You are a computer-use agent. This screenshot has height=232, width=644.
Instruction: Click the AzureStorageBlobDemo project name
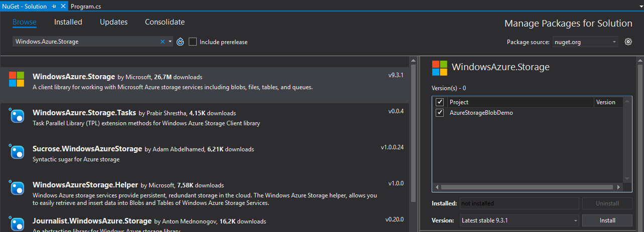[481, 113]
